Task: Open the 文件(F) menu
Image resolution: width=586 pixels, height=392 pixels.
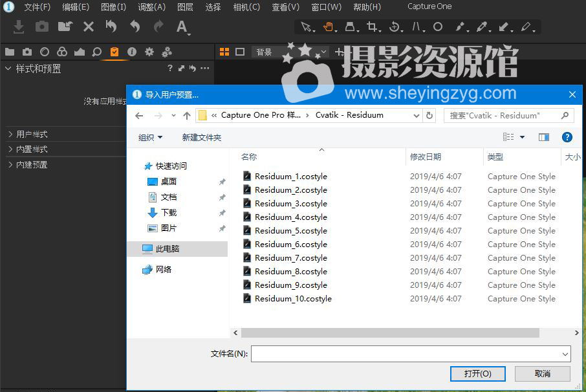Action: [38, 6]
